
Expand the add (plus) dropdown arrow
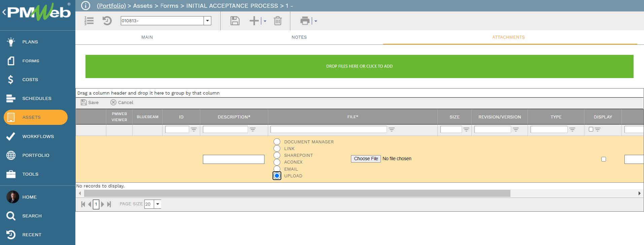[x=265, y=21]
